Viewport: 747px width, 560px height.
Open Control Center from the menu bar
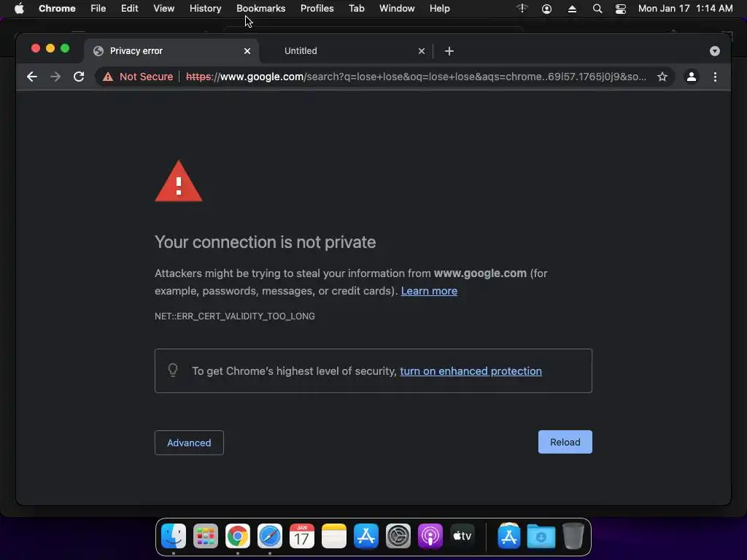pos(620,9)
